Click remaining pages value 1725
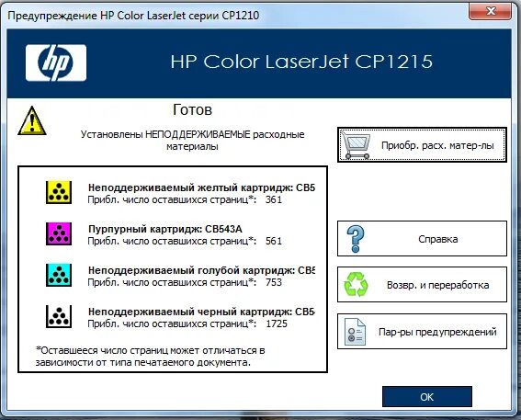Screen dimensions: 521x420 pos(277,324)
